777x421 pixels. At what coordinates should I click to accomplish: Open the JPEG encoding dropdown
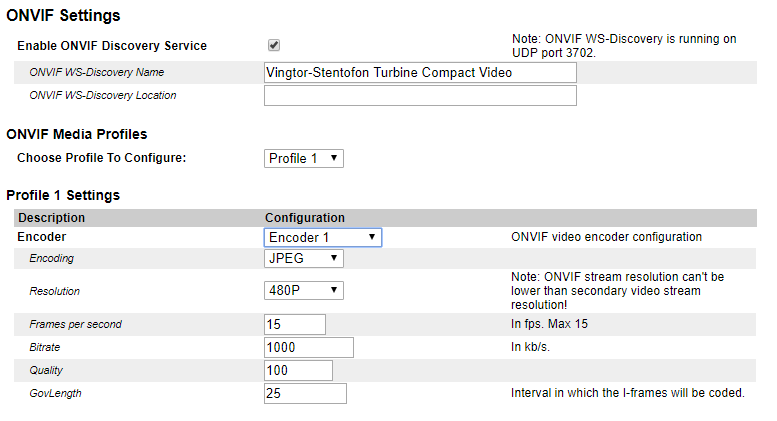point(304,258)
